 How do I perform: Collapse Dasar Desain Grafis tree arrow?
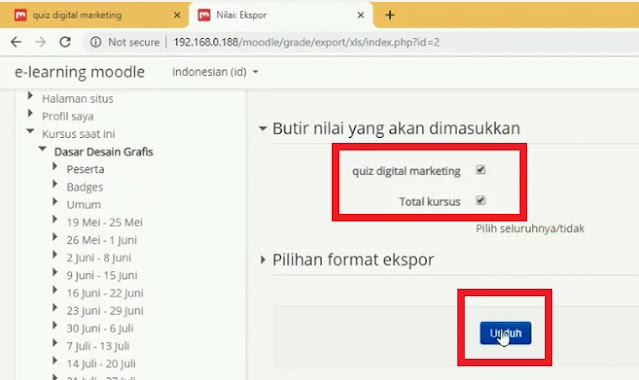click(42, 149)
